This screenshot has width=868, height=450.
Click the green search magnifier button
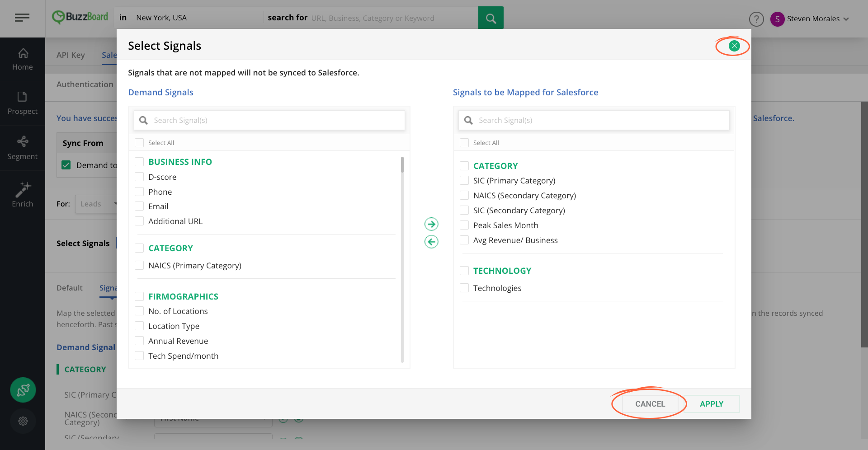coord(491,18)
